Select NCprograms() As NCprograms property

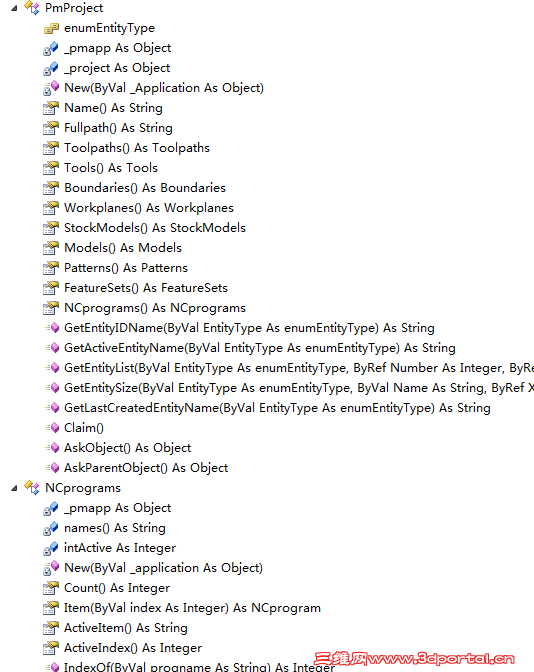pos(155,308)
